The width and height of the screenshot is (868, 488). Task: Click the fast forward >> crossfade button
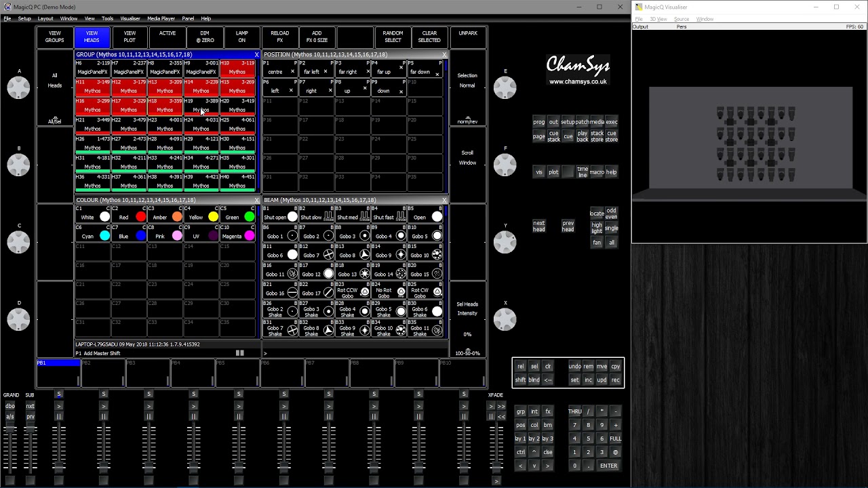pos(501,406)
